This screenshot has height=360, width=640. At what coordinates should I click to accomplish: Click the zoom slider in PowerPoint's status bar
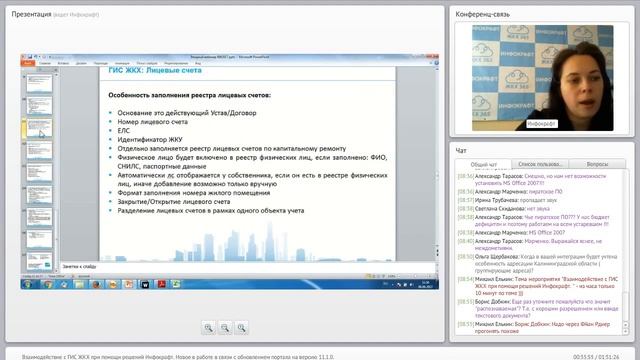point(415,276)
